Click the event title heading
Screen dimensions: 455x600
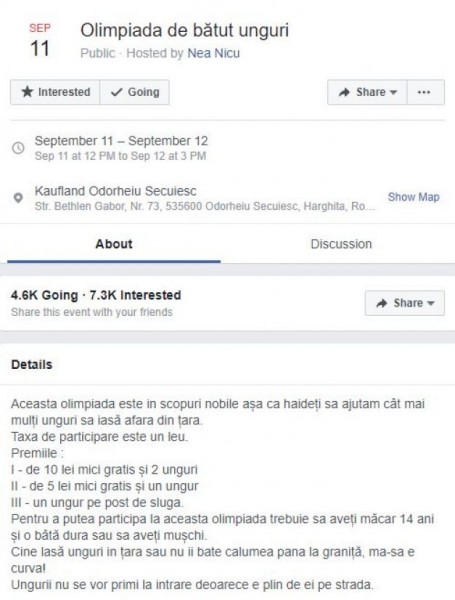pos(184,31)
